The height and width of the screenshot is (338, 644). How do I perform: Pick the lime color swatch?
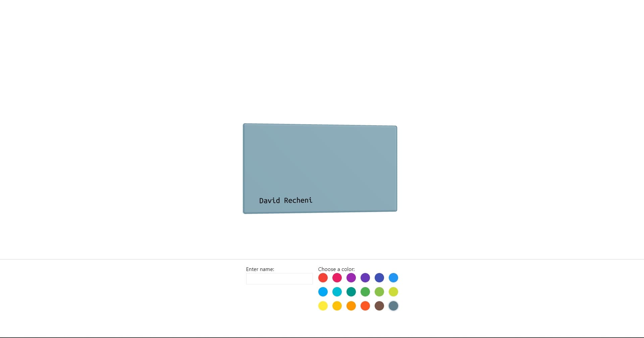pos(393,292)
